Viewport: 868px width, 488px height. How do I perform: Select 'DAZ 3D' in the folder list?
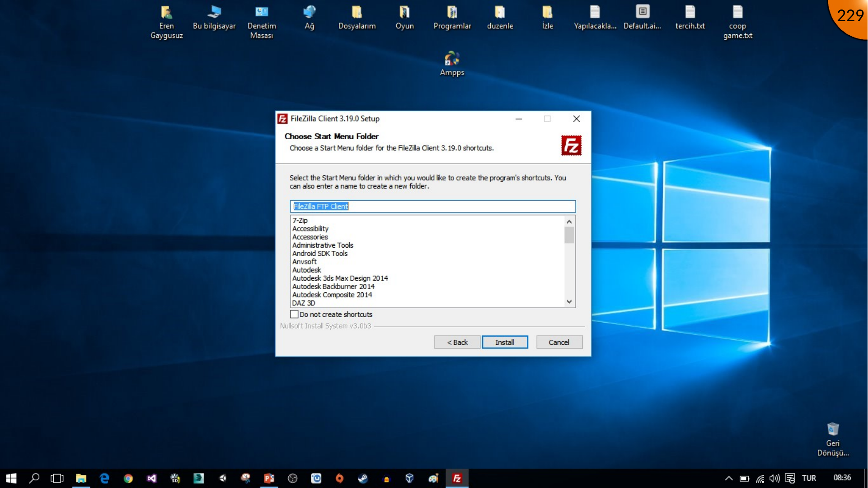coord(304,303)
